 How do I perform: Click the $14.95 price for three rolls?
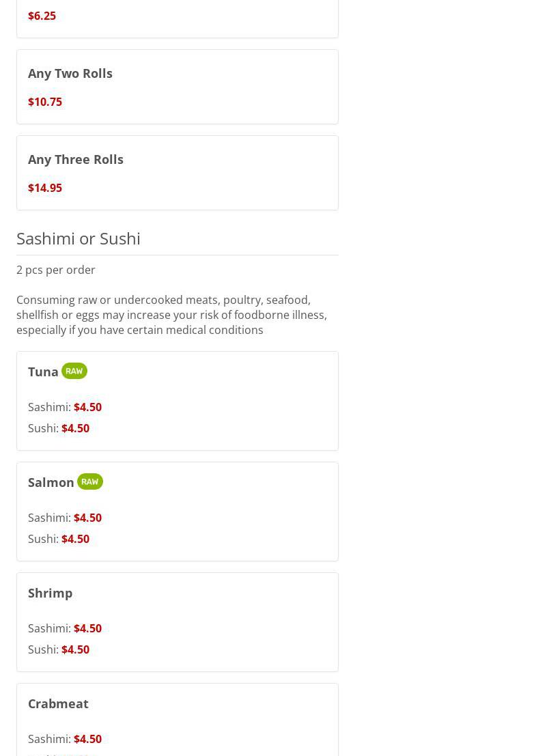45,188
